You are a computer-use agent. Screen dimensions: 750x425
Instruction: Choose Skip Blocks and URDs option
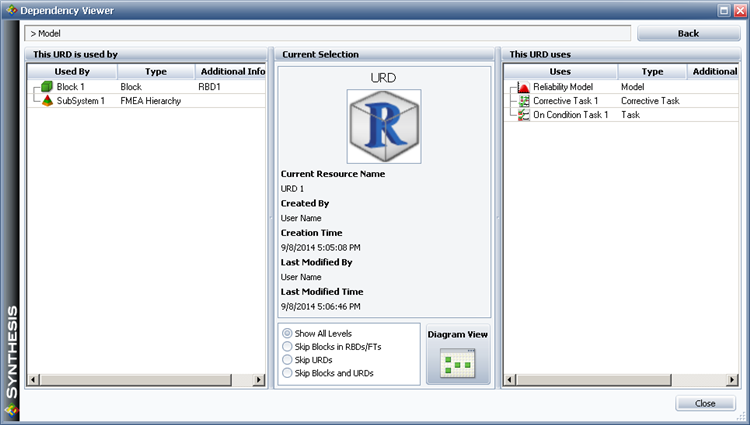coord(288,373)
